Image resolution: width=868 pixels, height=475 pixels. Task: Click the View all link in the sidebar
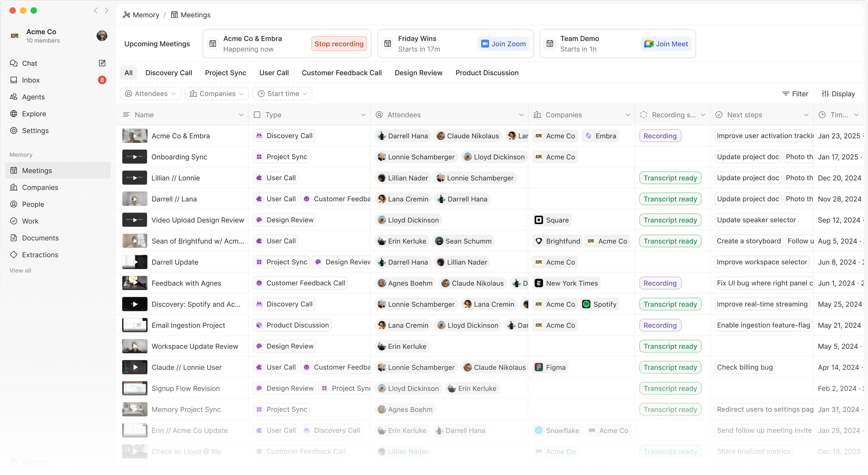tap(20, 270)
